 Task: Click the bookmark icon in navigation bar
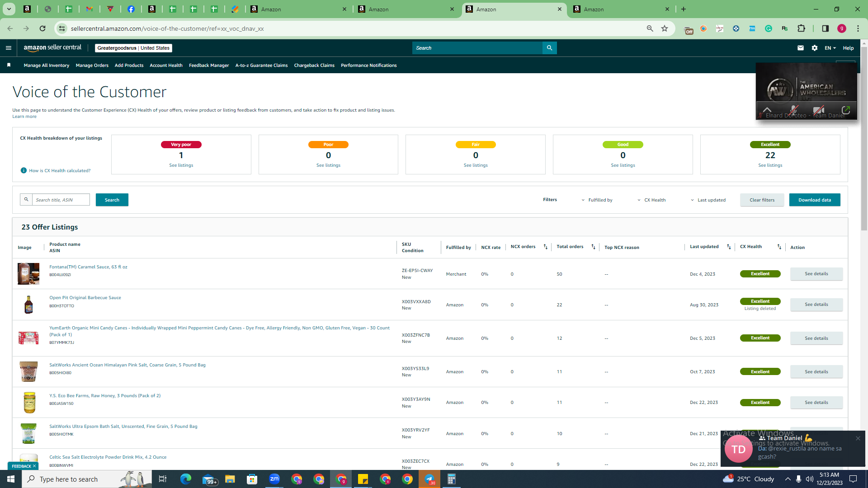pos(9,66)
